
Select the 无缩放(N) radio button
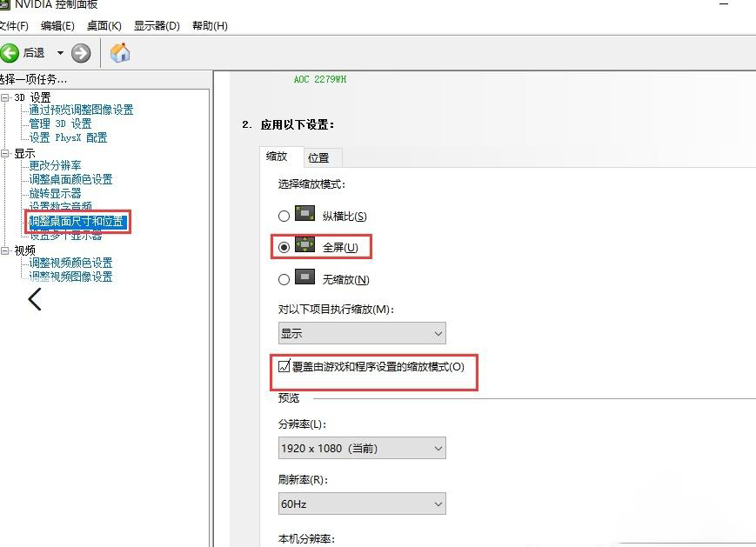pos(284,279)
